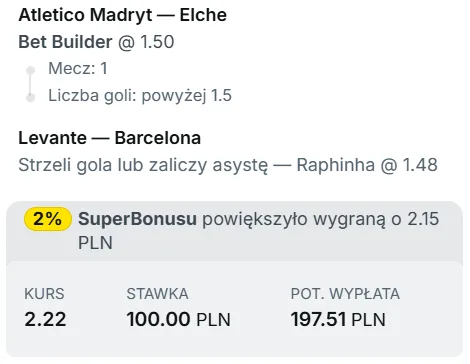Open the Atletico Madryt — Elche match

click(x=123, y=15)
